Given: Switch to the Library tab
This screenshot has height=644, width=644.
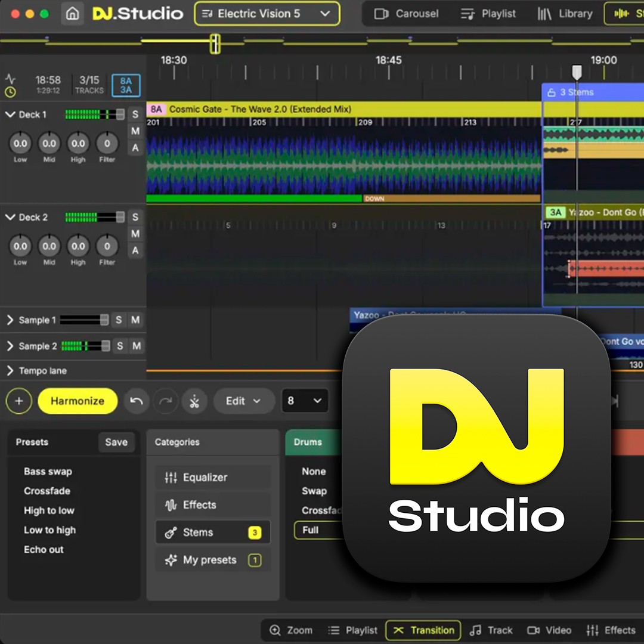Looking at the screenshot, I should click(565, 14).
